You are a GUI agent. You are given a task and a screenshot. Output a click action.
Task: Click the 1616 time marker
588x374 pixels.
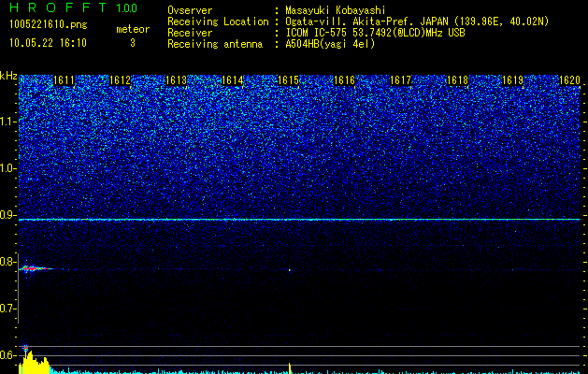tap(345, 80)
